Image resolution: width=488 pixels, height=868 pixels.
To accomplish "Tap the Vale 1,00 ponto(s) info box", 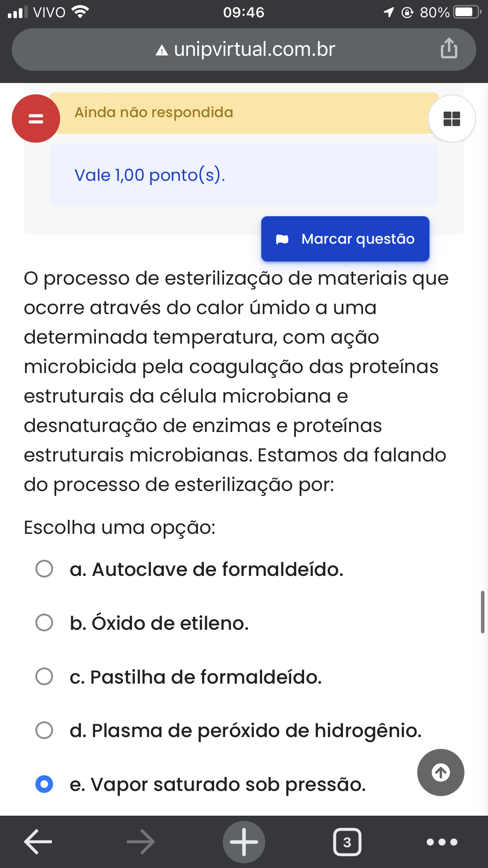I will (x=244, y=175).
